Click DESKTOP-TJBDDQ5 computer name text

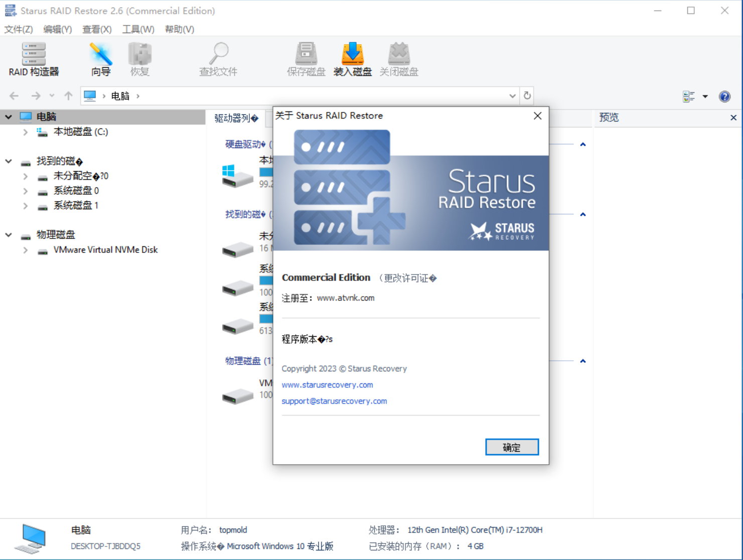pyautogui.click(x=105, y=546)
